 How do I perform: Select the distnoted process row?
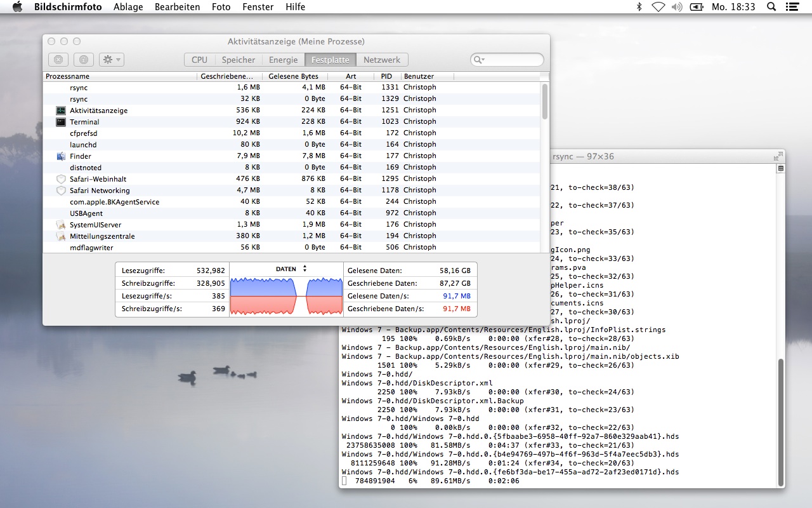point(291,168)
